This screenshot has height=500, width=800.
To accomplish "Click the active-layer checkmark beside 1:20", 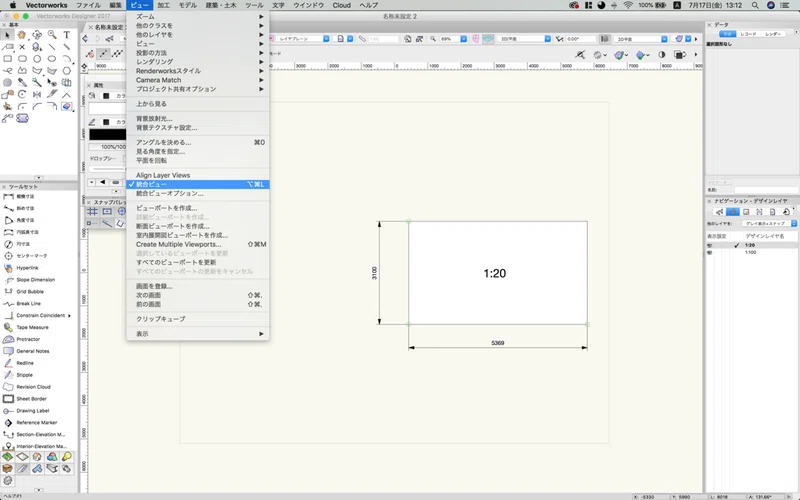I will [x=736, y=245].
